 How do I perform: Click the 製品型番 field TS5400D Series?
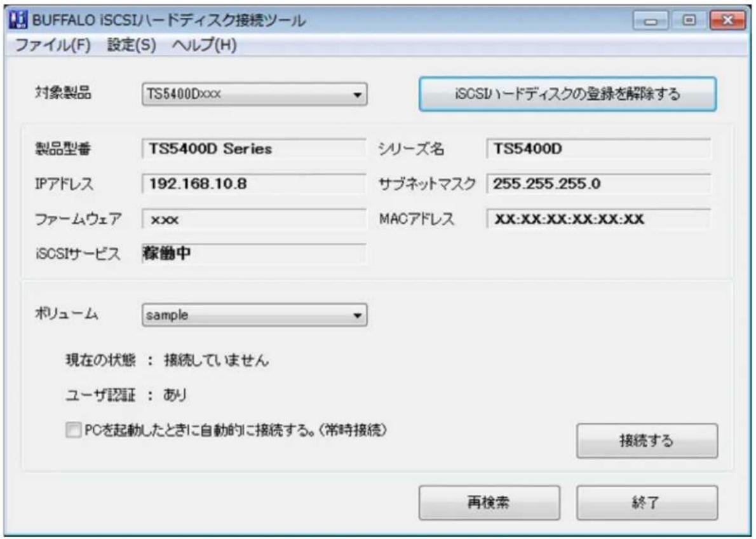(254, 149)
